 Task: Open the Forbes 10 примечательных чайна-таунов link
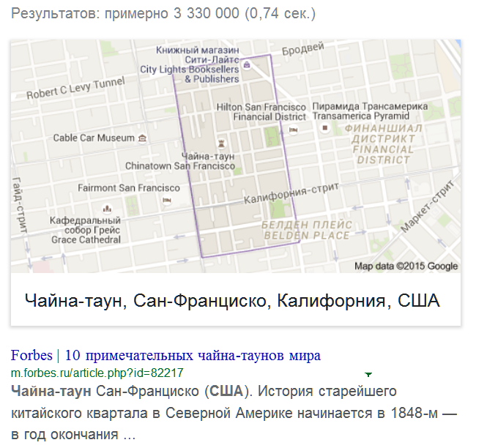point(166,355)
